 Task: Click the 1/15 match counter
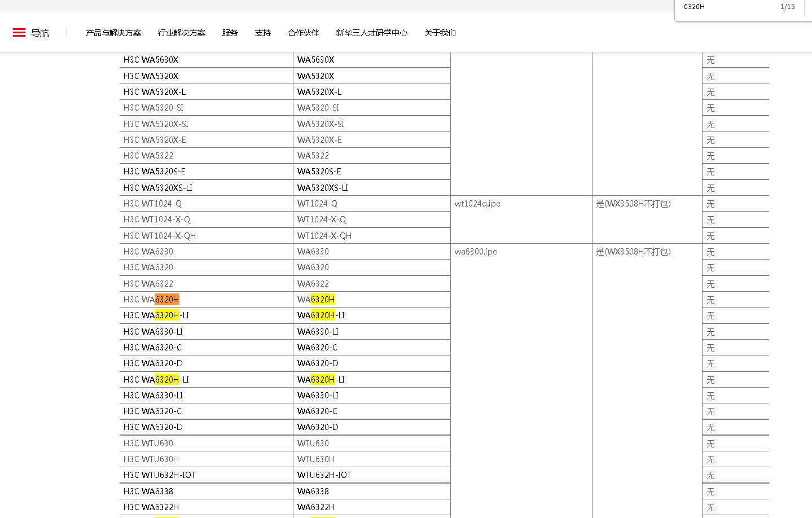pyautogui.click(x=788, y=7)
